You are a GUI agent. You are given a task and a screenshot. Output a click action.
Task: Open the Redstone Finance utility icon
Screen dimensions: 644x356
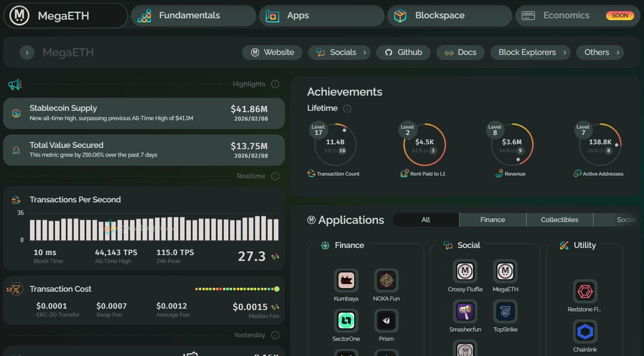585,292
